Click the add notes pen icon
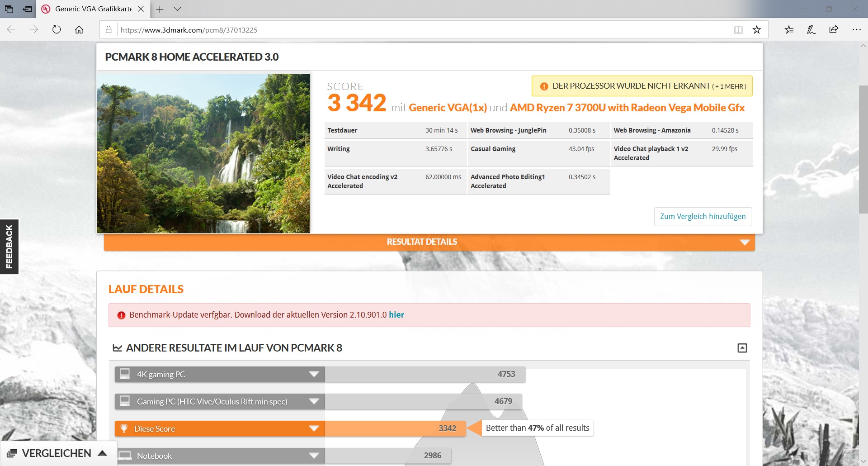This screenshot has height=466, width=868. point(811,30)
